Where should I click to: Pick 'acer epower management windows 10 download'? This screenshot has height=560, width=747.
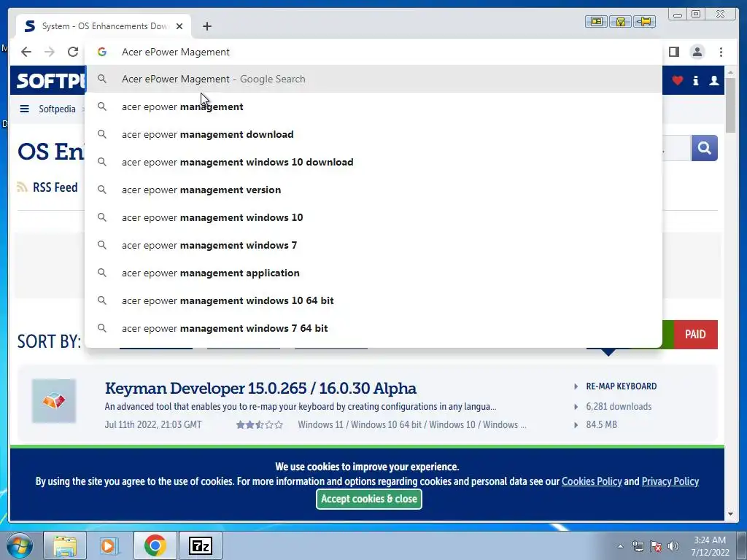373,162
